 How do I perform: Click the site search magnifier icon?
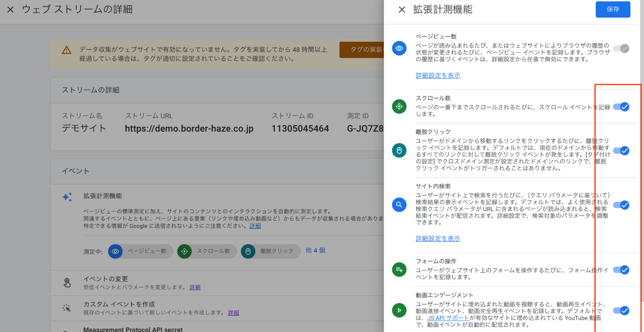tap(399, 205)
